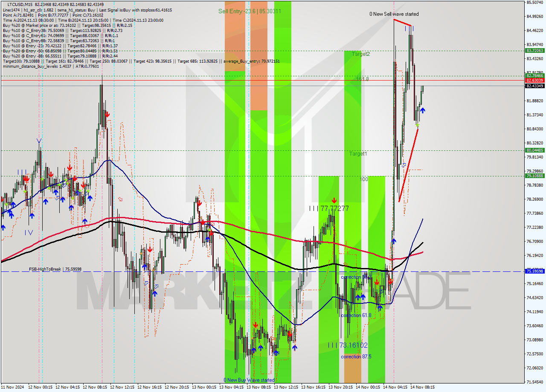Select the '0 New Sell wave started' annotation
The image size is (546, 392).
coord(394,14)
